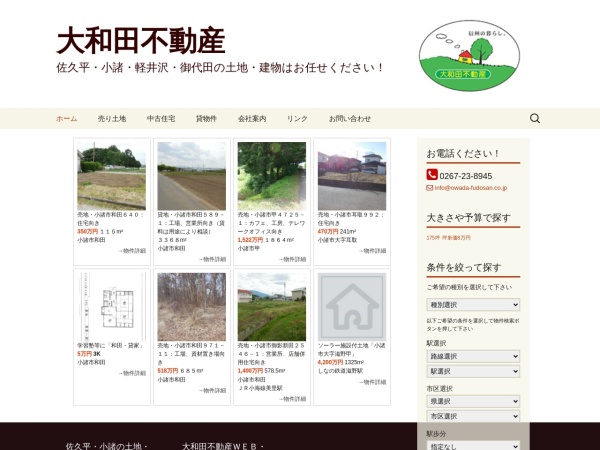The width and height of the screenshot is (600, 450).
Task: Open 売り土地 menu item
Action: click(x=112, y=119)
